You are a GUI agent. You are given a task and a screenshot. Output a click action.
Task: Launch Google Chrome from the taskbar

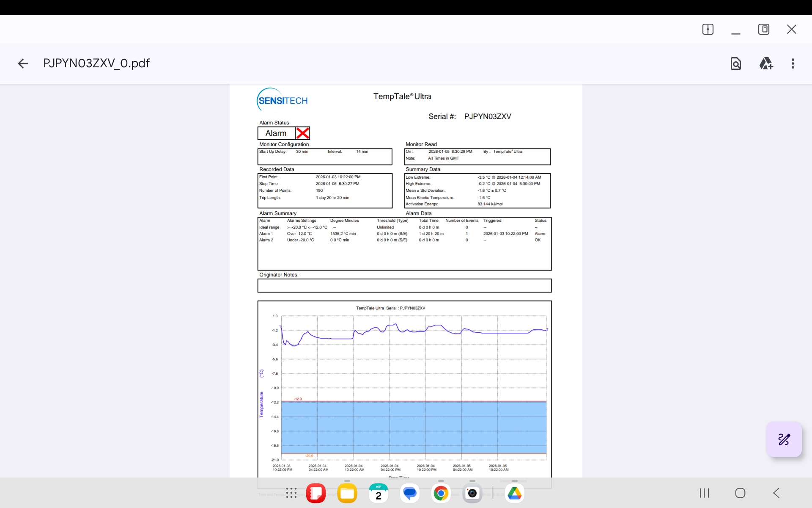click(441, 493)
